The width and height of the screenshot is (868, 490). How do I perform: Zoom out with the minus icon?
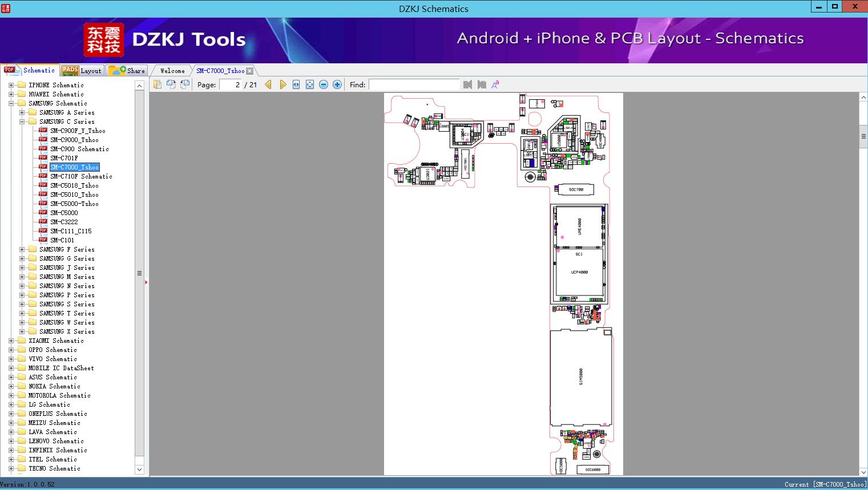324,84
